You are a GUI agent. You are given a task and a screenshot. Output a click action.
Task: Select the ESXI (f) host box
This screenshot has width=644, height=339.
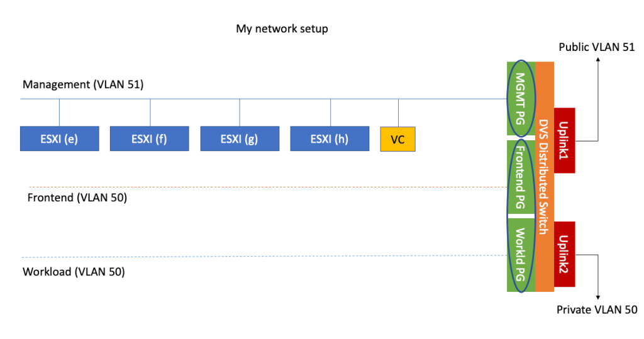click(x=149, y=139)
